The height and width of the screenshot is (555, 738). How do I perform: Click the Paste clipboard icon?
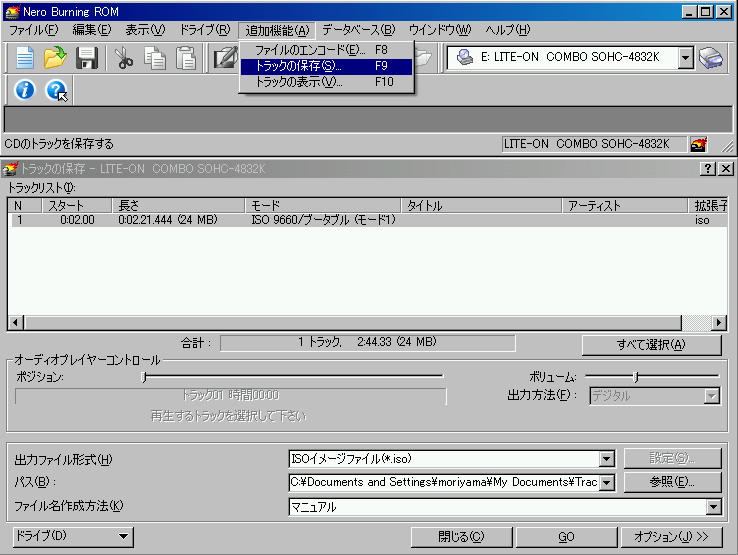(186, 58)
